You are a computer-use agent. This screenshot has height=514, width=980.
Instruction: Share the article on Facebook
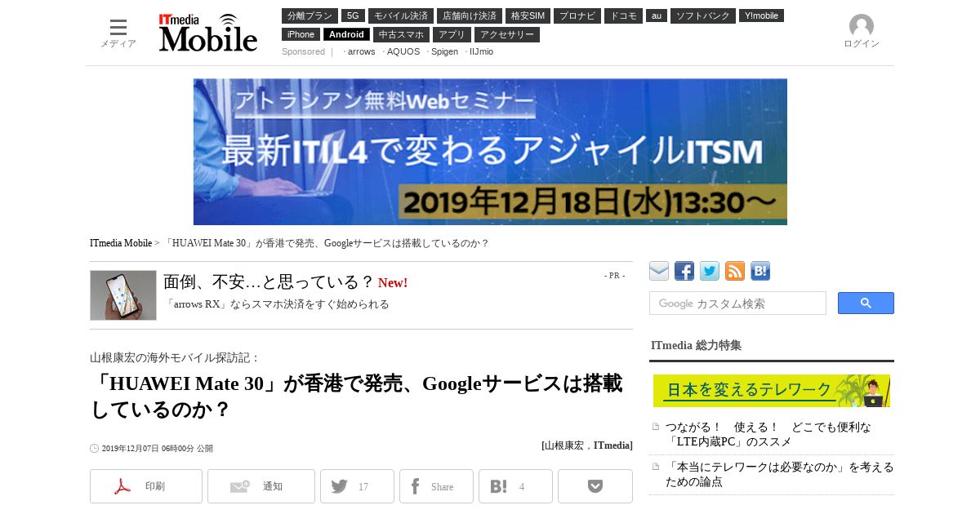pos(436,486)
